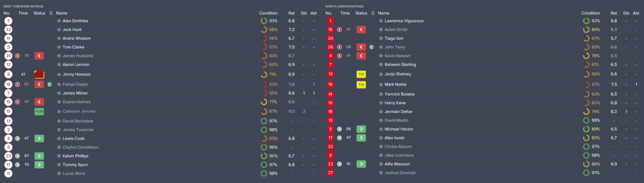
Task: Click info icon next to Harry Kane
Action: click(x=381, y=103)
